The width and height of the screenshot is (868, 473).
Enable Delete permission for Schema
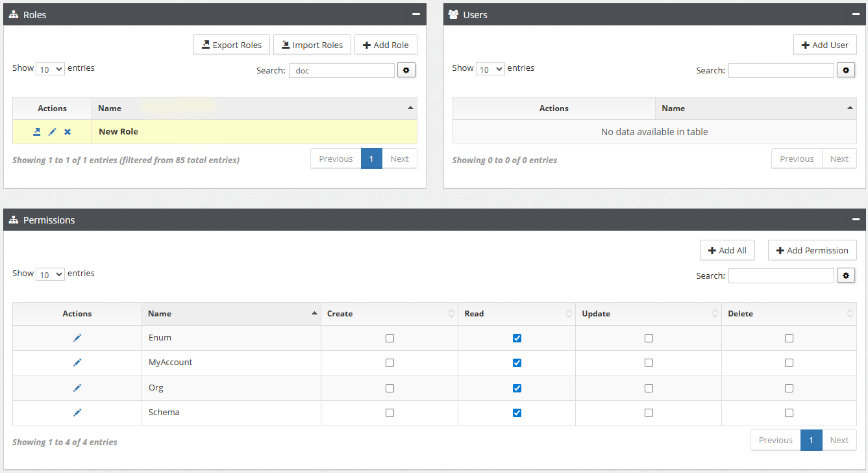coord(789,413)
